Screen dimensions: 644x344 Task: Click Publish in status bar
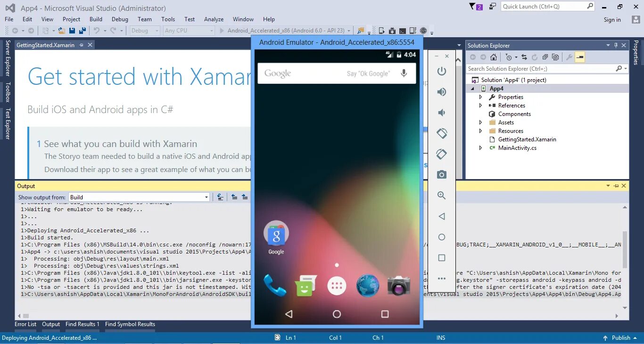click(621, 338)
